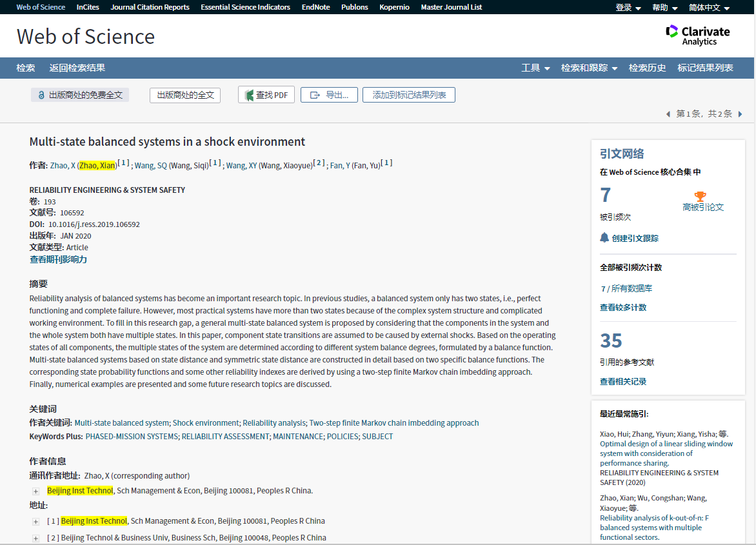Click keyword Two-step finite Markov chain imbedding approach

394,423
